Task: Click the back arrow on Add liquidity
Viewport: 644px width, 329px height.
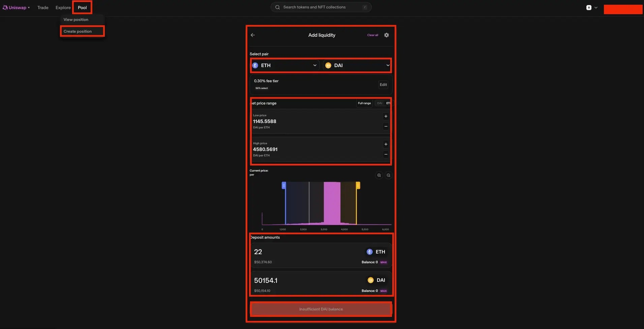Action: point(252,35)
